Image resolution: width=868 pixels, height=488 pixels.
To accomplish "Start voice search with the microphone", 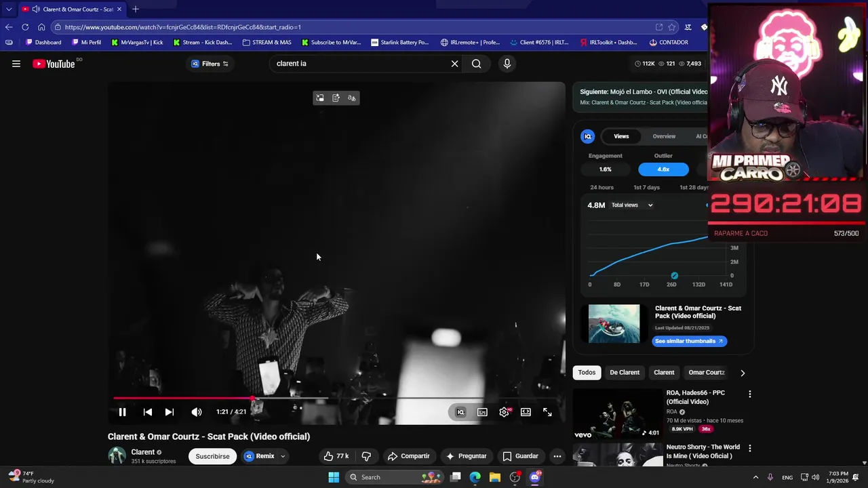I will (507, 64).
